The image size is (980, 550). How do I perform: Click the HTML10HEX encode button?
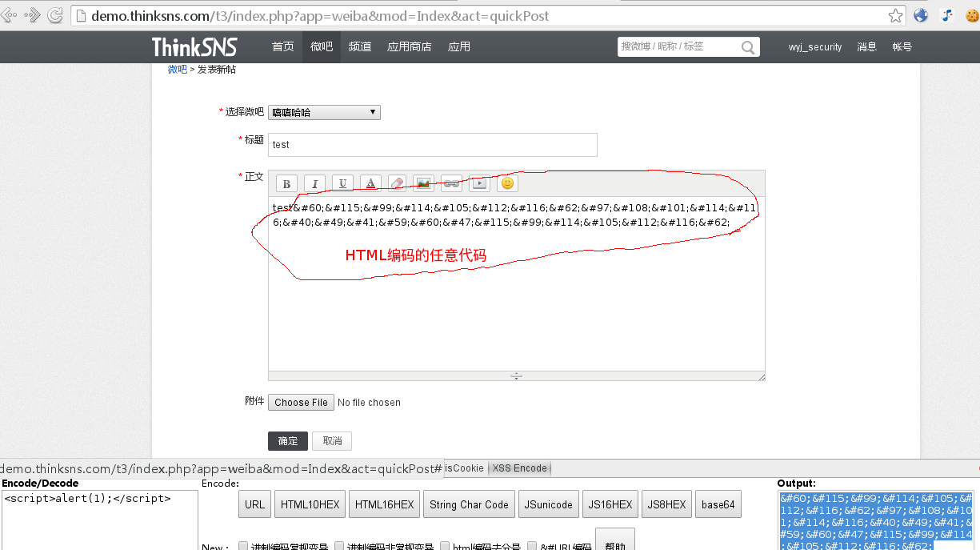[x=309, y=504]
